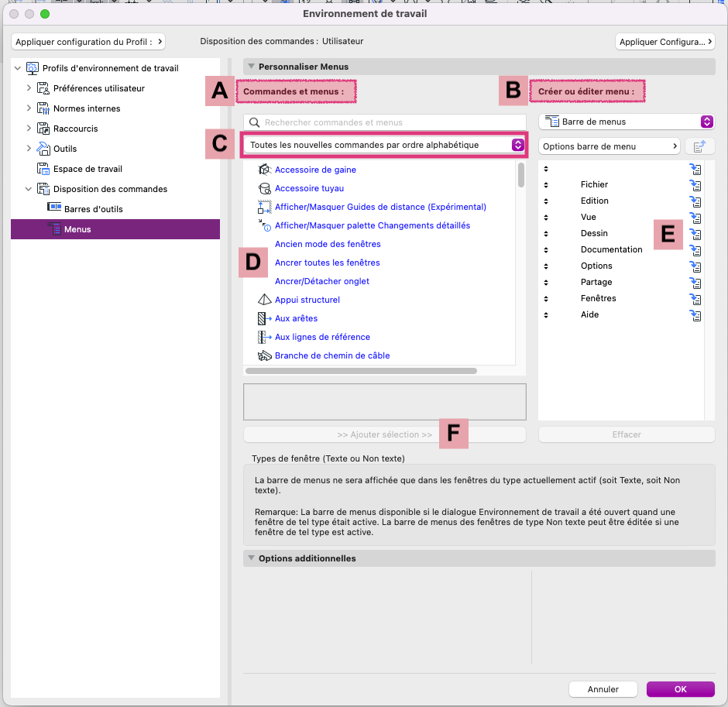
Task: Click the submenu icon next to Aide
Action: pos(695,315)
